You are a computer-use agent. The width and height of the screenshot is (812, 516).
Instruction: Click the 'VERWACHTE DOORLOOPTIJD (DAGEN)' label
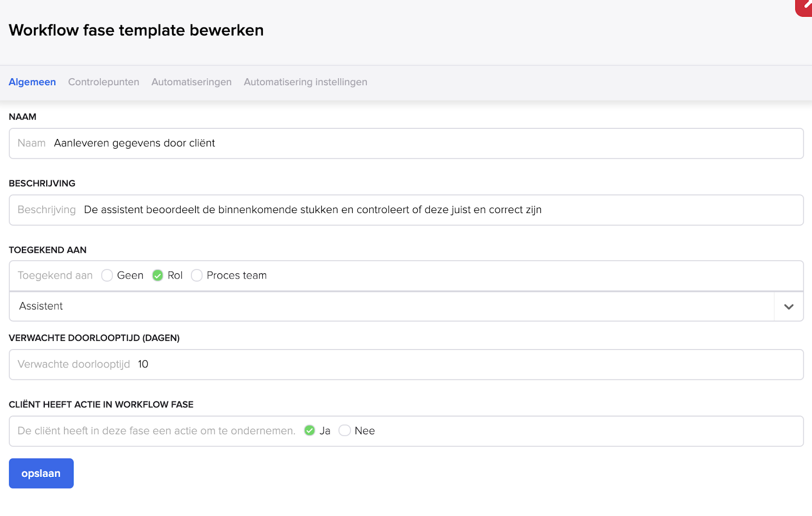pos(94,338)
